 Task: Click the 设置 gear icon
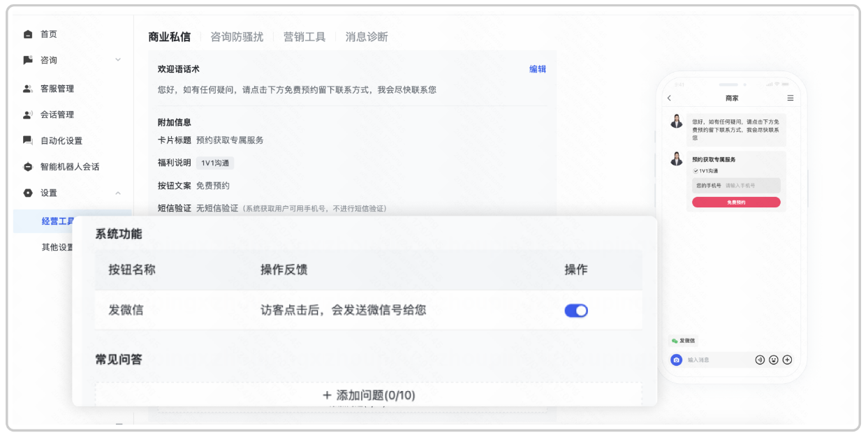pyautogui.click(x=27, y=192)
